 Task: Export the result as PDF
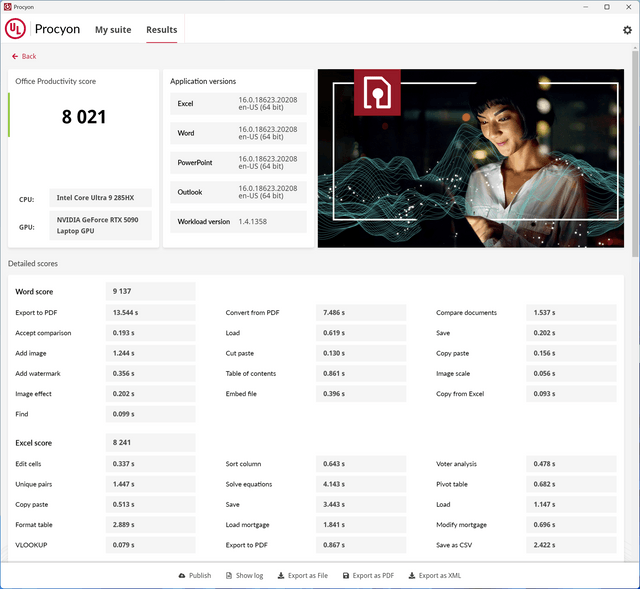pos(368,576)
